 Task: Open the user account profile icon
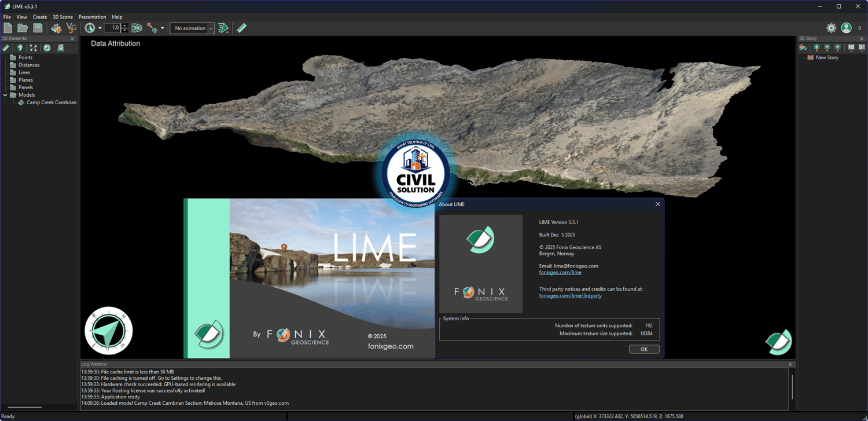846,28
